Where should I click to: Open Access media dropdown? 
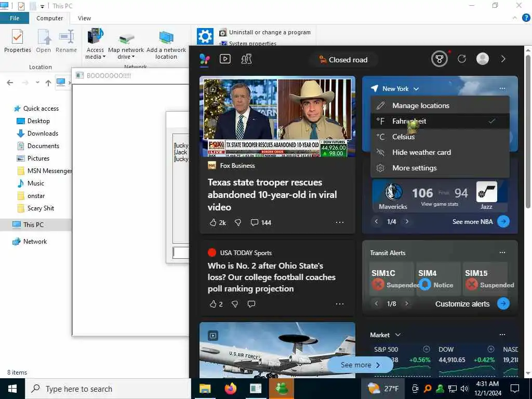pos(96,44)
